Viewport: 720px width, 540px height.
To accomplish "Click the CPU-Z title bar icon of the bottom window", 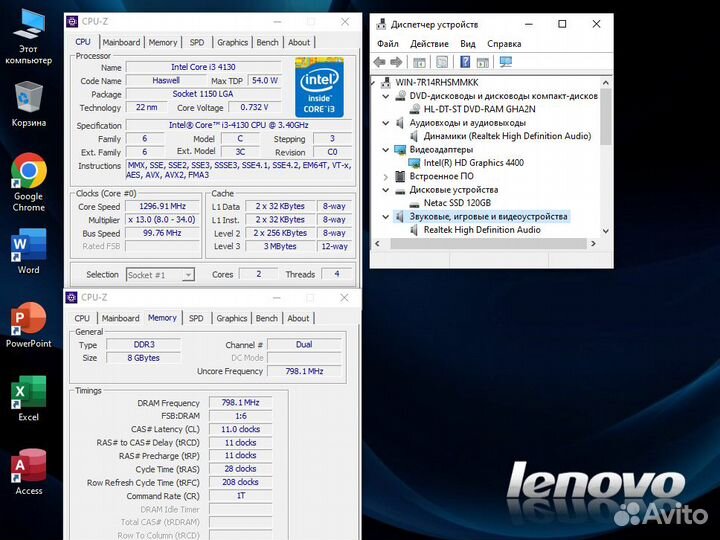I will click(x=72, y=298).
